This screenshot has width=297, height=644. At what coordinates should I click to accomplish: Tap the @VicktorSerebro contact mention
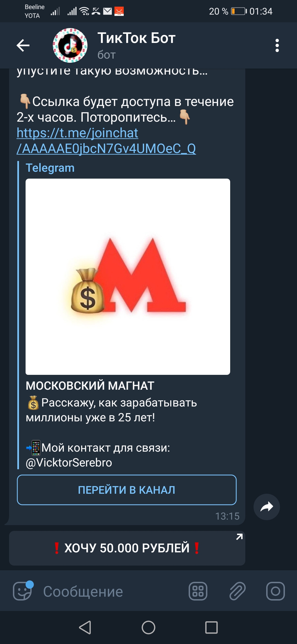[x=69, y=463]
